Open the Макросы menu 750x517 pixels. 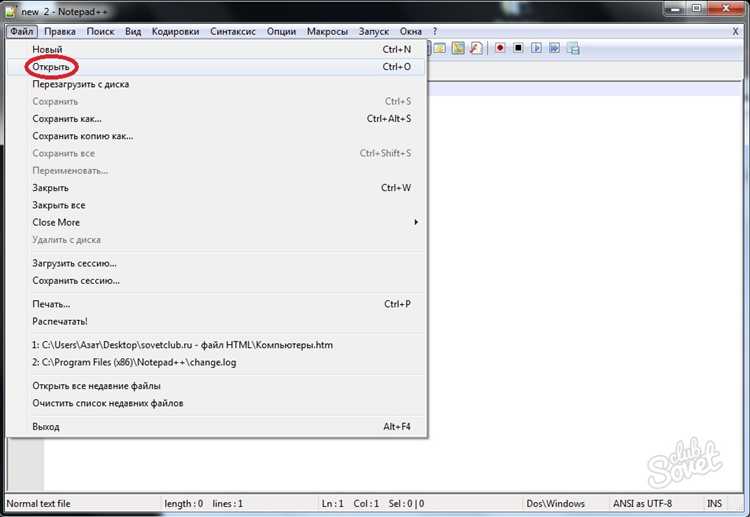327,32
